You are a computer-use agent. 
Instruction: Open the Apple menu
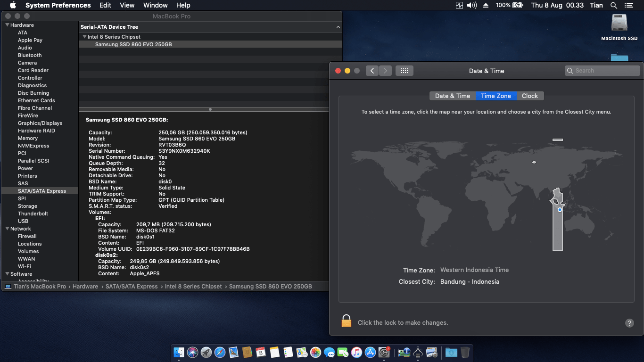13,5
